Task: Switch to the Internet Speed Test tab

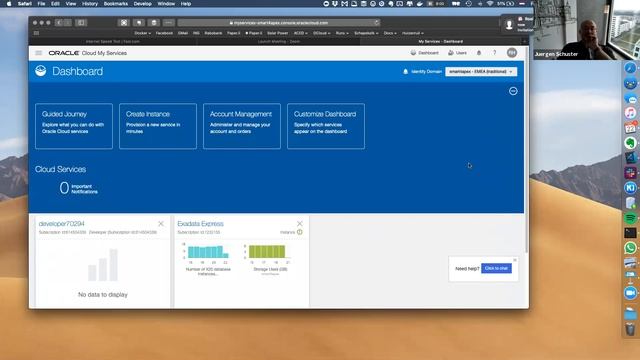Action: point(113,42)
